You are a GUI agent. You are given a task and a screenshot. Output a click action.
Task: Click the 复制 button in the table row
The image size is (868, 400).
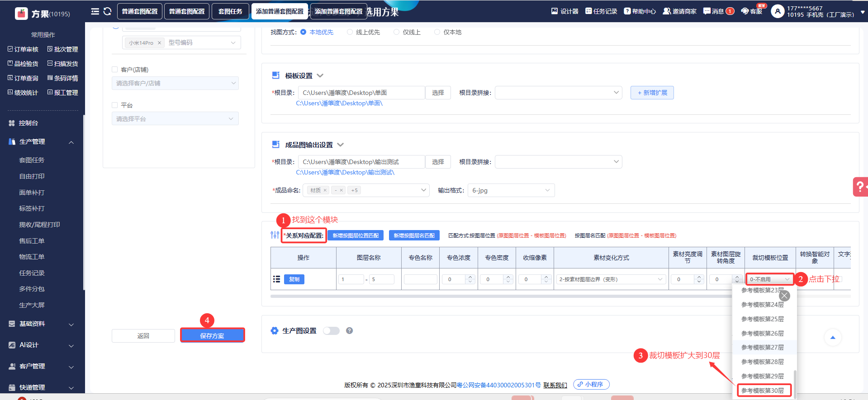294,279
